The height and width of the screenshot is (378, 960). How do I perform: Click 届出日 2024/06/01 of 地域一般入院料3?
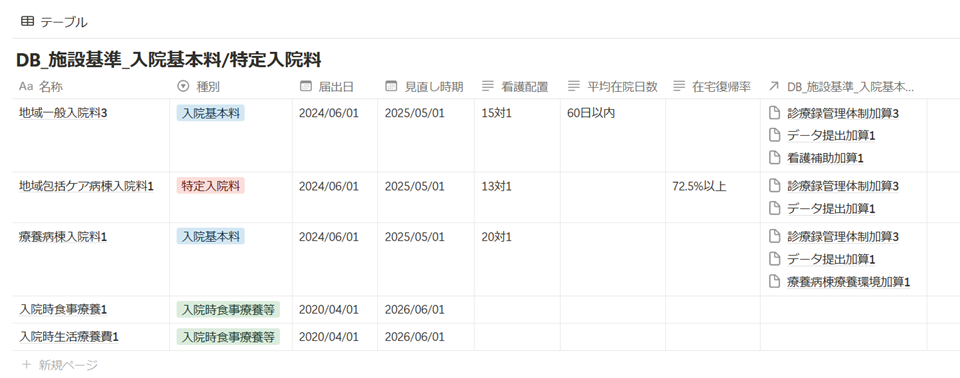pos(329,113)
